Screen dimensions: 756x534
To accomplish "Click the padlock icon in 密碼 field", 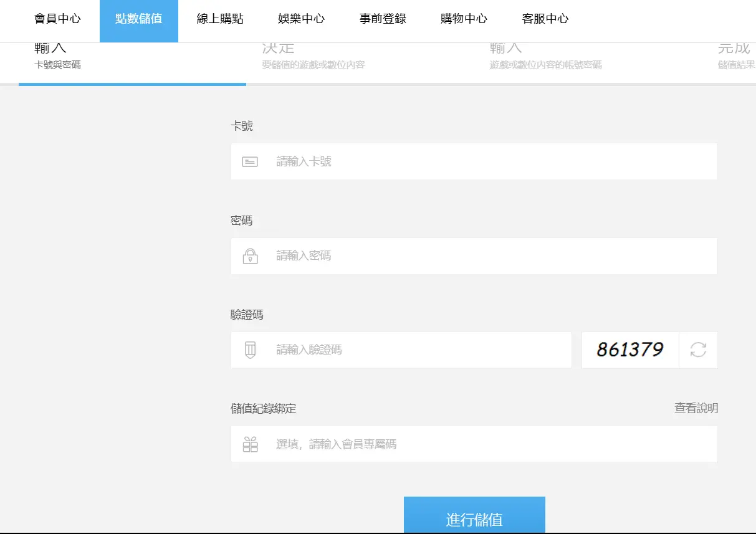I will click(250, 256).
